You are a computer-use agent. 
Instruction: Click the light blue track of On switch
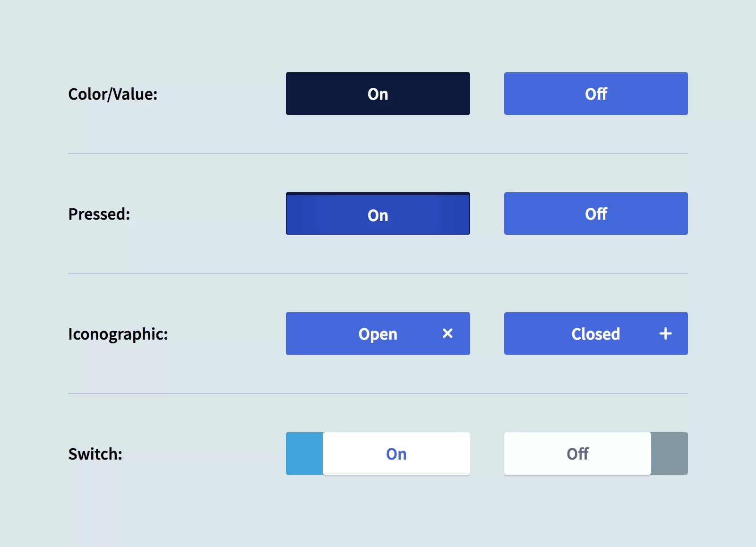(x=304, y=453)
